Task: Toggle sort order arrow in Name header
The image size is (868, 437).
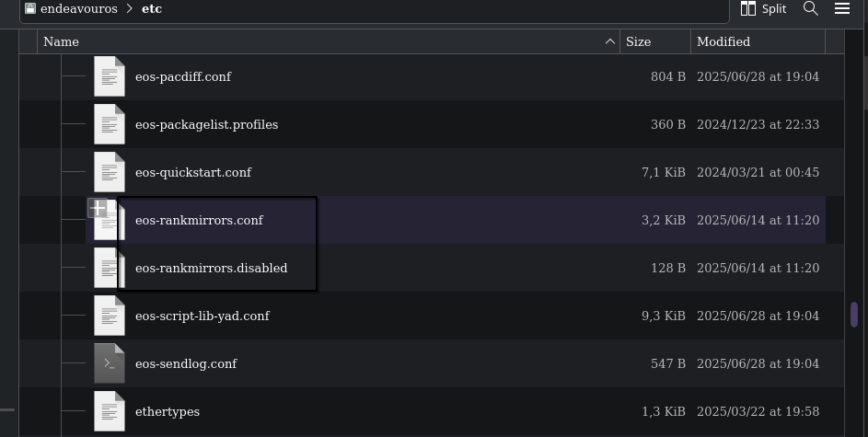Action: (609, 41)
